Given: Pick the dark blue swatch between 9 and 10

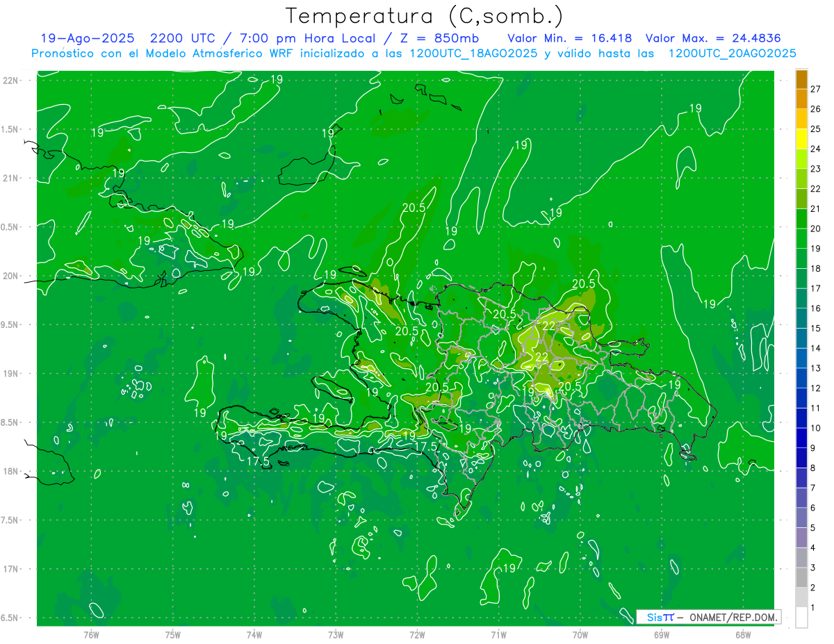Looking at the screenshot, I should (801, 438).
